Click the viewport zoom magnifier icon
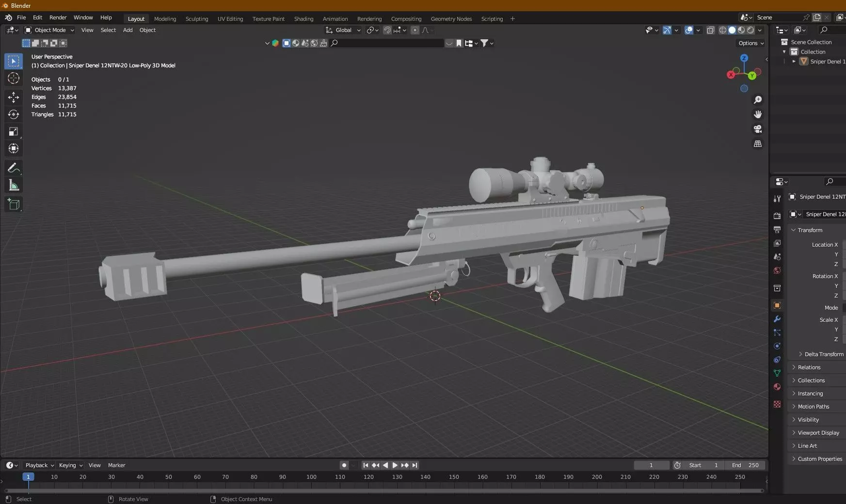This screenshot has width=846, height=504. click(x=758, y=100)
